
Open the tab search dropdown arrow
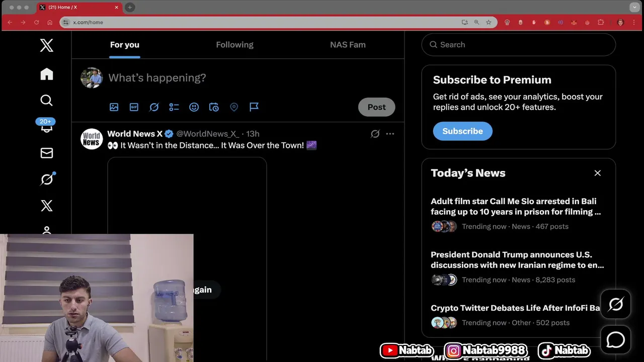pos(634,7)
